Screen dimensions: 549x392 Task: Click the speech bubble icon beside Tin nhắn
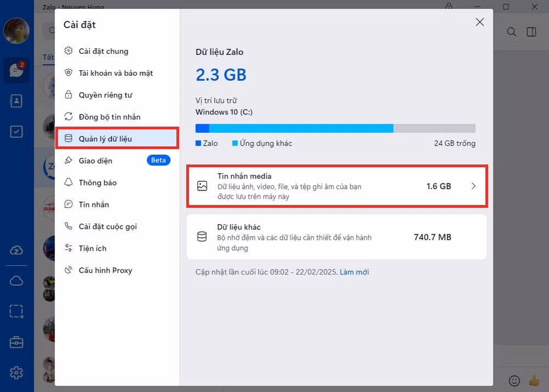point(69,204)
